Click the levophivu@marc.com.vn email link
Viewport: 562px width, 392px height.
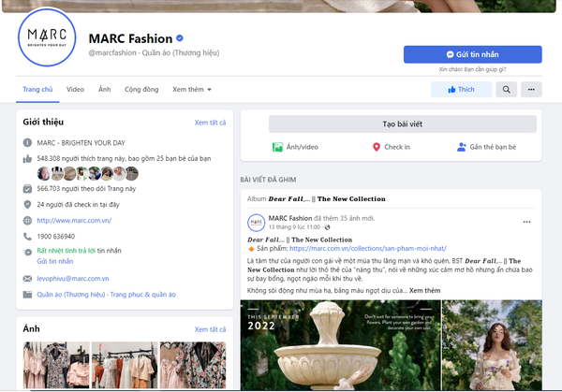[x=73, y=279]
